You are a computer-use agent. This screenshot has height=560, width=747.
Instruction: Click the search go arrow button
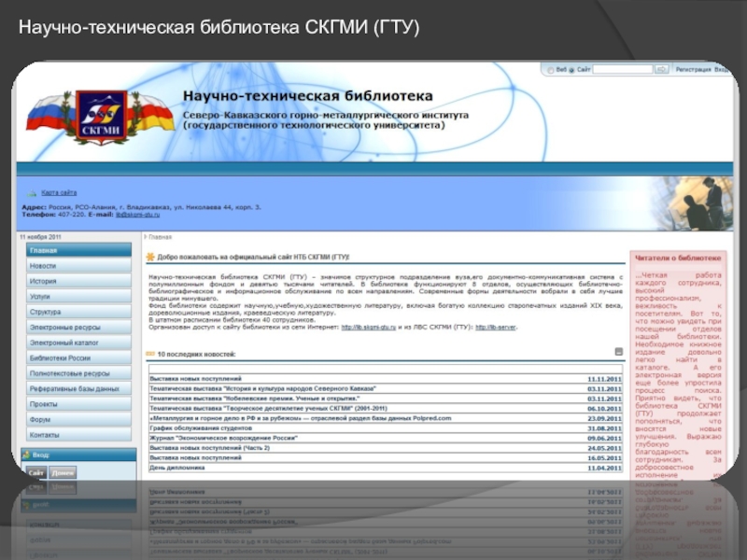[662, 69]
